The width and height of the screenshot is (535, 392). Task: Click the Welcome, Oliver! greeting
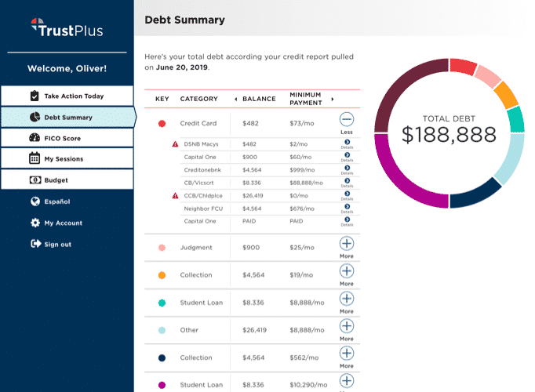pos(67,68)
